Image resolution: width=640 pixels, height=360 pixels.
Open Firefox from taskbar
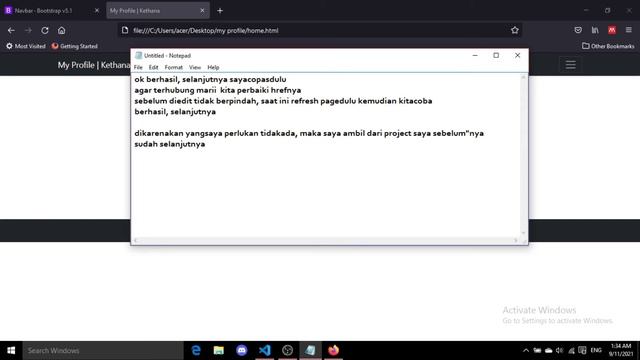333,351
